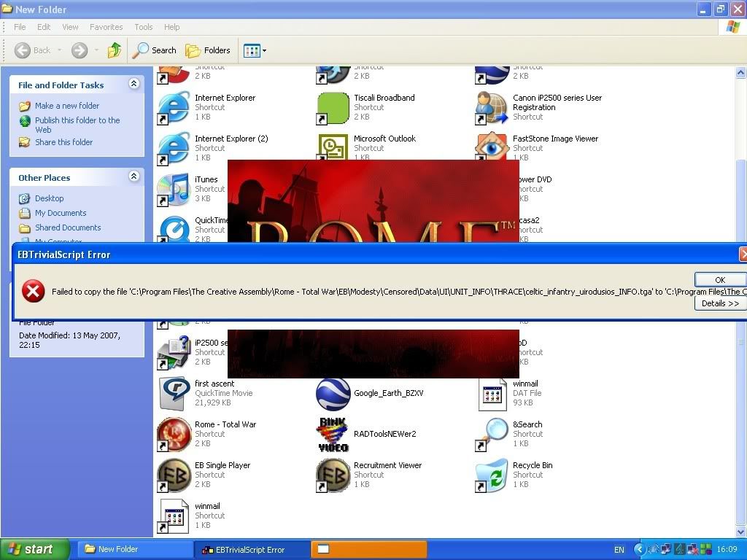Click the Forward navigation arrow
747x560 pixels.
80,50
